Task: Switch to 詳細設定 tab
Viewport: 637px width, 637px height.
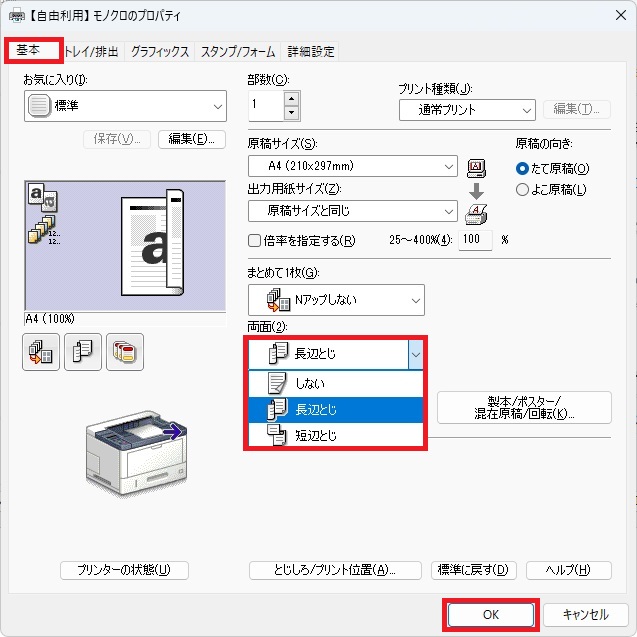Action: tap(310, 52)
